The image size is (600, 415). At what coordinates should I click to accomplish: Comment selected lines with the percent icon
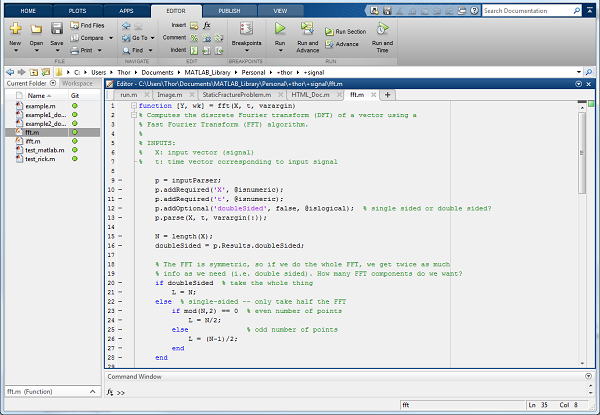[x=194, y=38]
